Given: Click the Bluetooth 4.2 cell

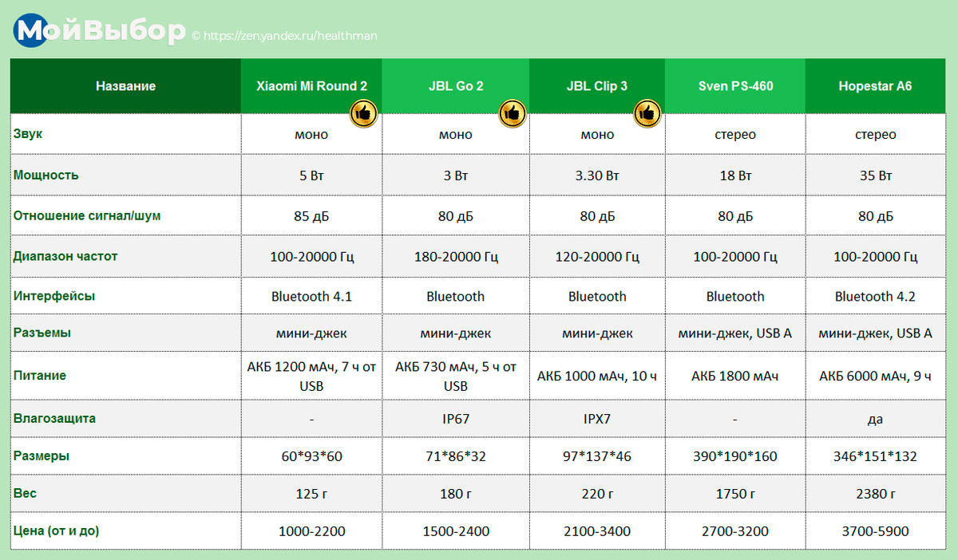Looking at the screenshot, I should pyautogui.click(x=875, y=297).
